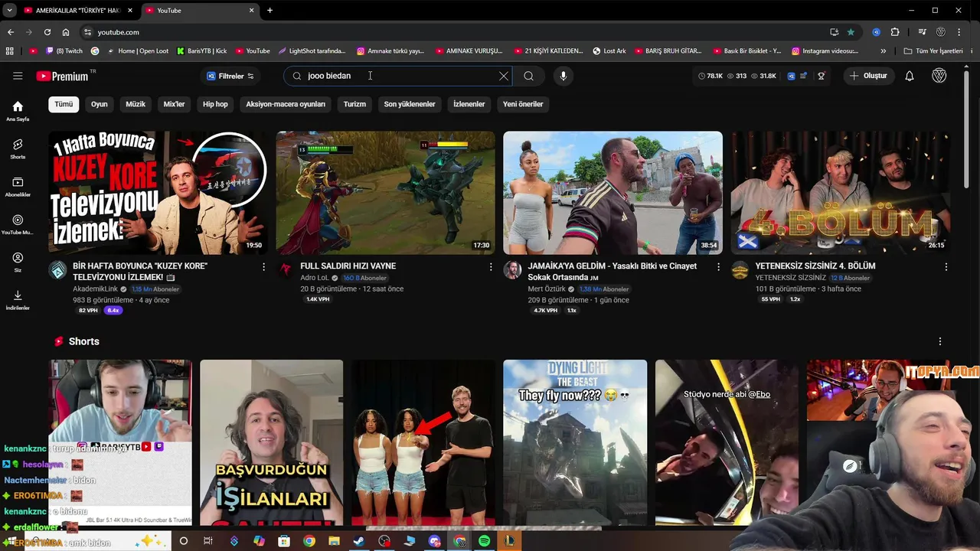Open Shorts from the sidebar
The height and width of the screenshot is (551, 980).
(x=18, y=148)
